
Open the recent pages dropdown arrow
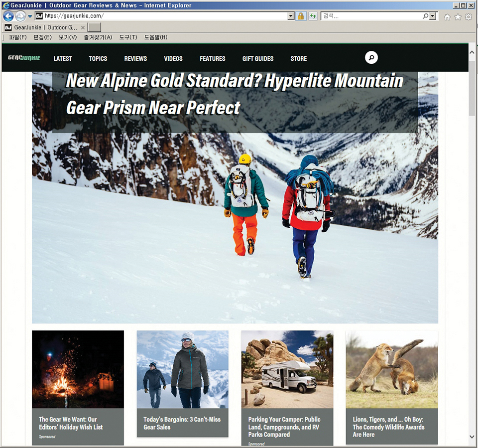point(30,16)
